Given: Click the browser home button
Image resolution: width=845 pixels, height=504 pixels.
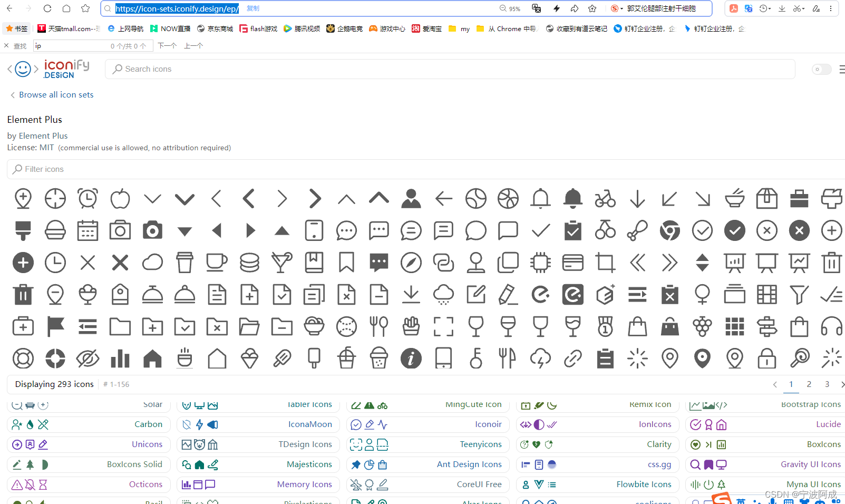Looking at the screenshot, I should click(x=66, y=8).
